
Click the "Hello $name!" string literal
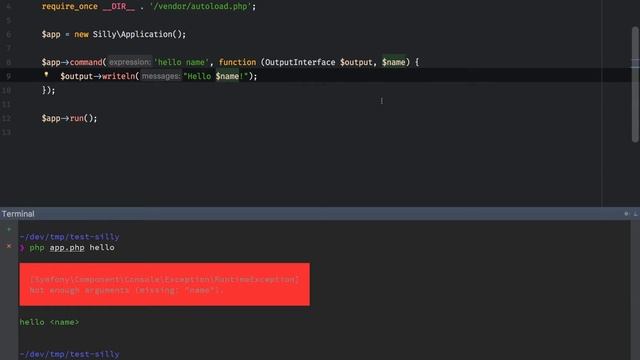pos(216,76)
